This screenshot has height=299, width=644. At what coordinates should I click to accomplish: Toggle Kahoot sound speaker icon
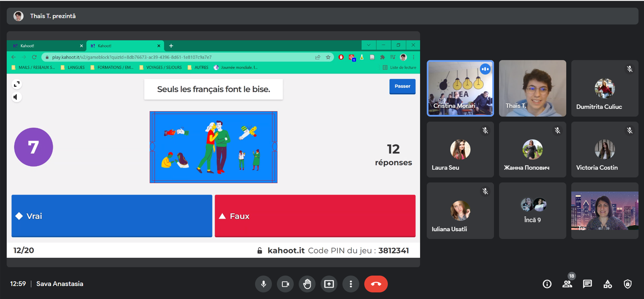(16, 97)
